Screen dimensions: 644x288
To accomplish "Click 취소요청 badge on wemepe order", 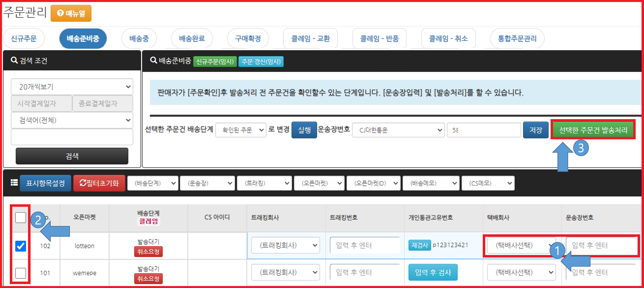I will pyautogui.click(x=148, y=279).
